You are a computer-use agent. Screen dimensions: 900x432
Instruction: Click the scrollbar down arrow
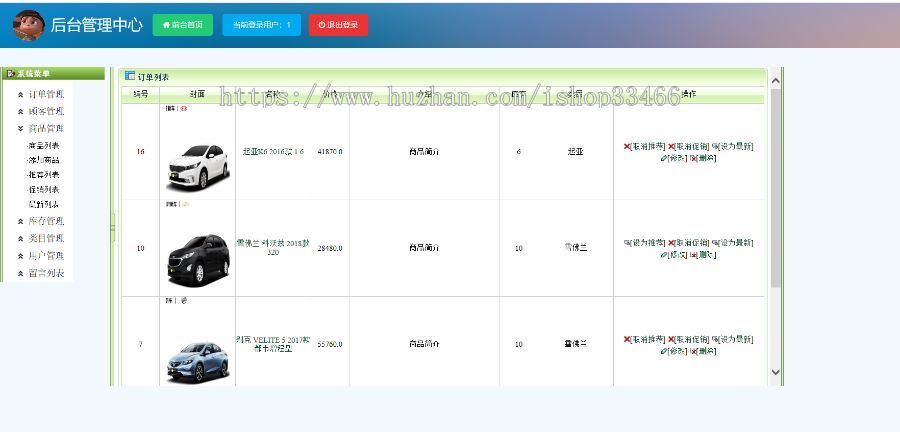[x=775, y=372]
